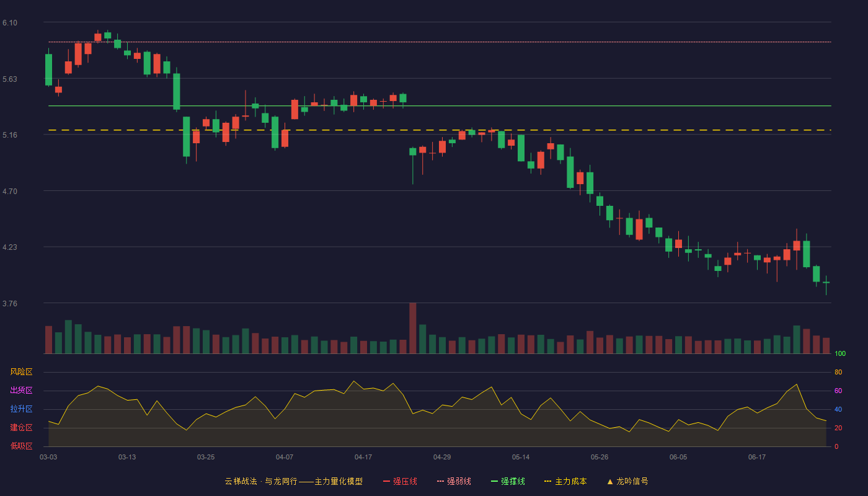The width and height of the screenshot is (868, 496).
Task: Click the price label 3.76
Action: pyautogui.click(x=10, y=304)
